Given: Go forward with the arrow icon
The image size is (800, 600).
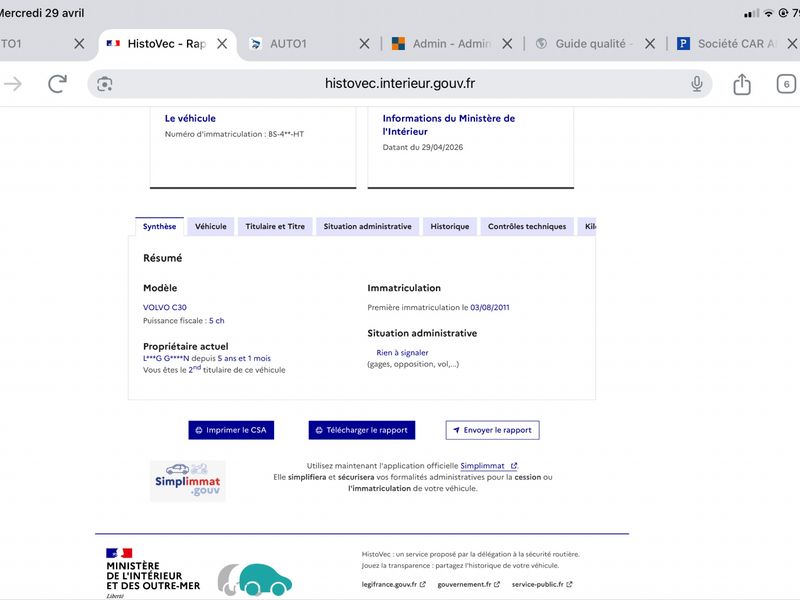Looking at the screenshot, I should (13, 84).
